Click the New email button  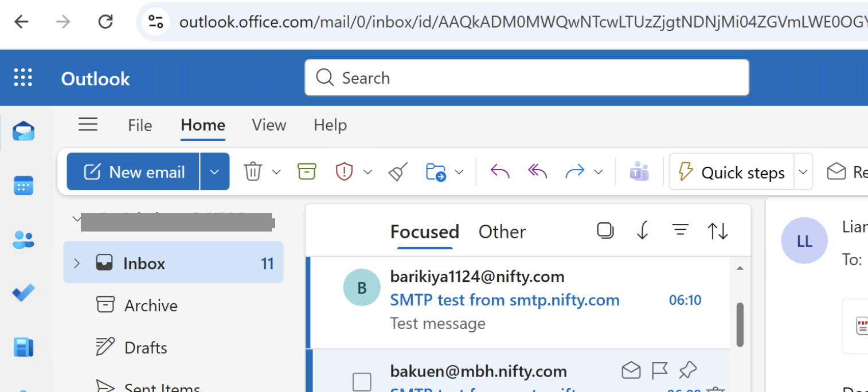(134, 171)
